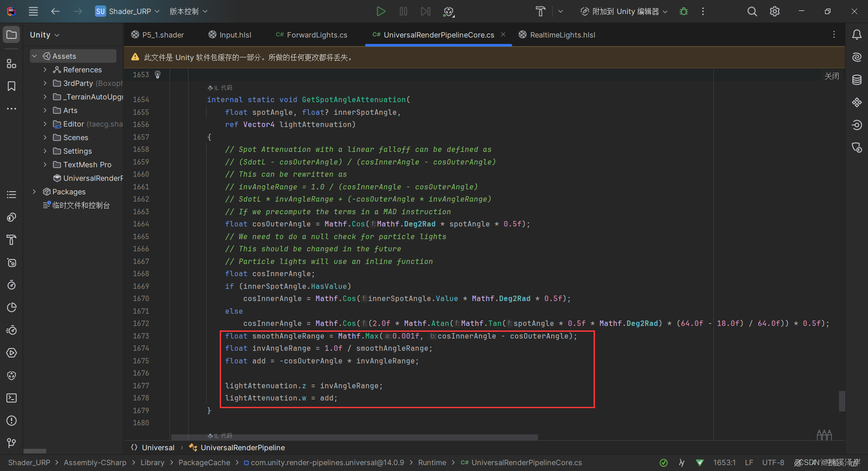The image size is (868, 471).
Task: Change LF line separator setting
Action: coord(749,462)
